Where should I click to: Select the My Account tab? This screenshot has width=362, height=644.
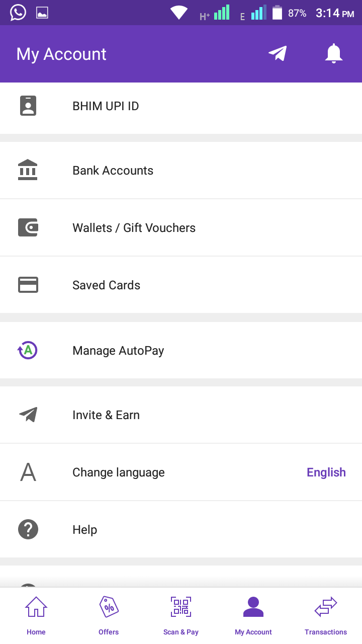pos(253,616)
